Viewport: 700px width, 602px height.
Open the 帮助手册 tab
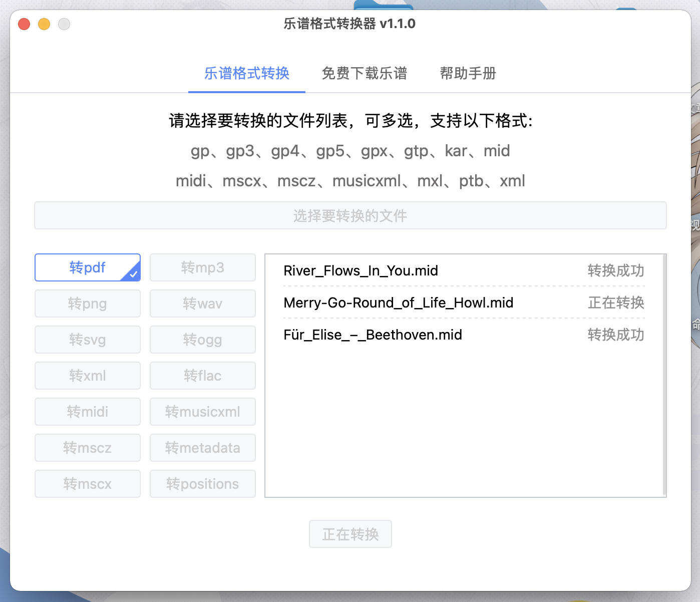(x=467, y=74)
